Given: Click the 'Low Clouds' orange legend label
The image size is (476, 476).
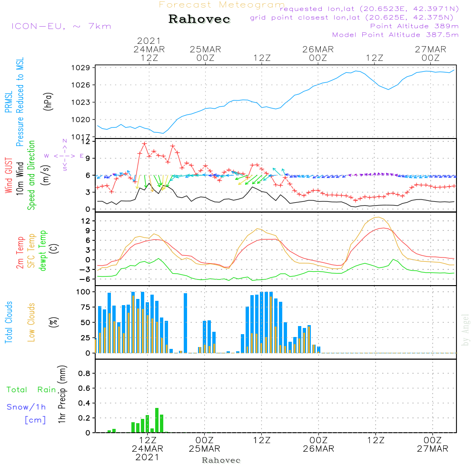Looking at the screenshot, I should (31, 322).
